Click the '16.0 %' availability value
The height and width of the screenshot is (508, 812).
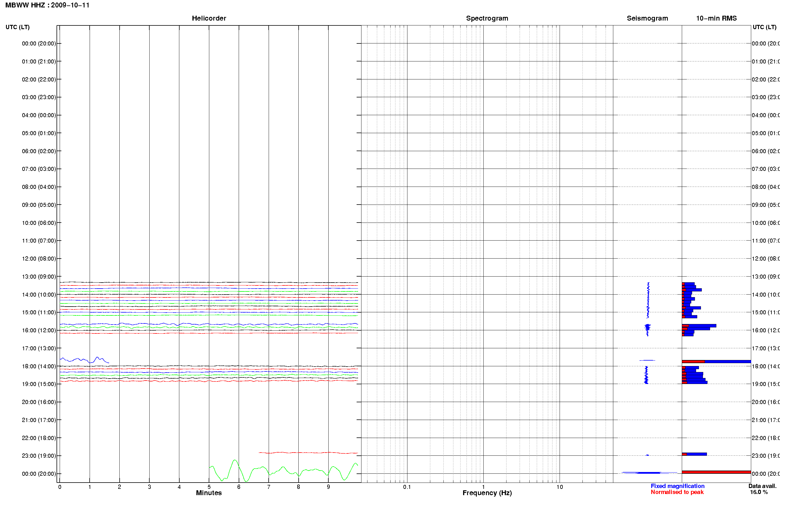pos(759,492)
